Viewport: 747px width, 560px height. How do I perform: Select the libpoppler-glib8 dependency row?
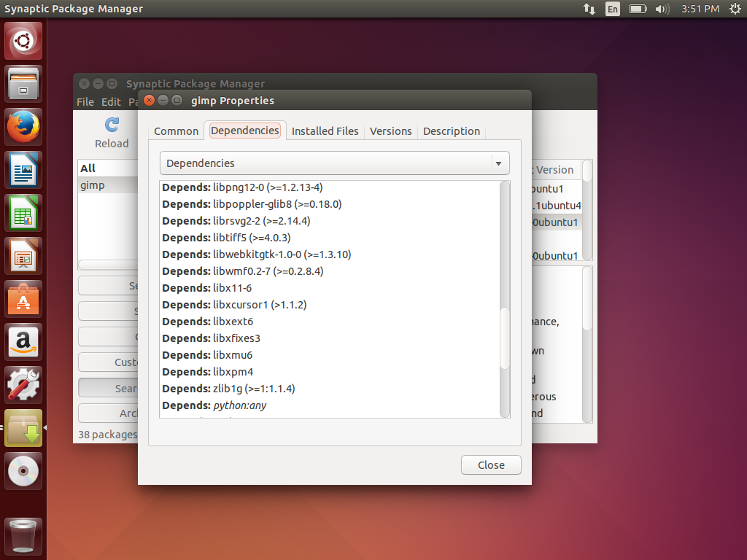click(330, 204)
